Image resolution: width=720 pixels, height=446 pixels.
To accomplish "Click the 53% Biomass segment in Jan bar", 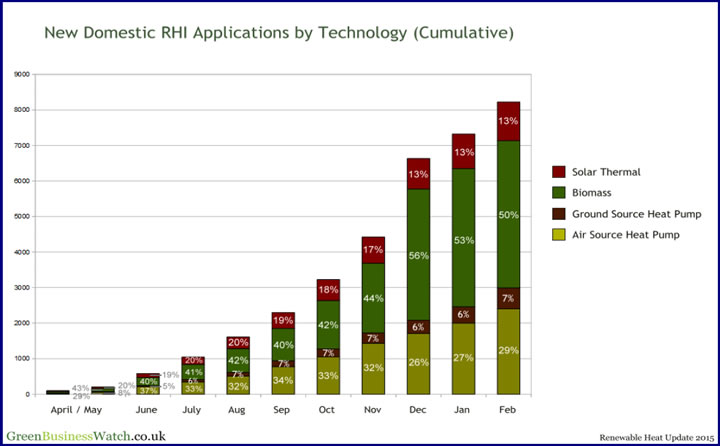I will tap(466, 240).
